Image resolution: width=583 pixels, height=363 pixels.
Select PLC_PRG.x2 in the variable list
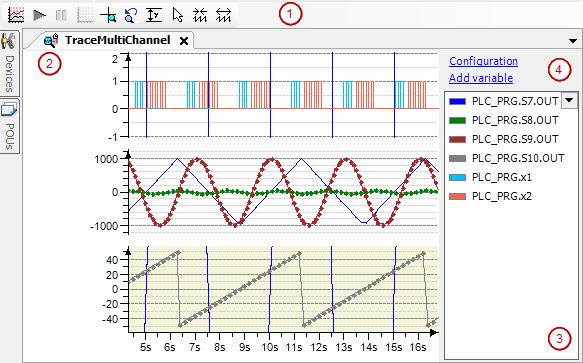point(502,196)
